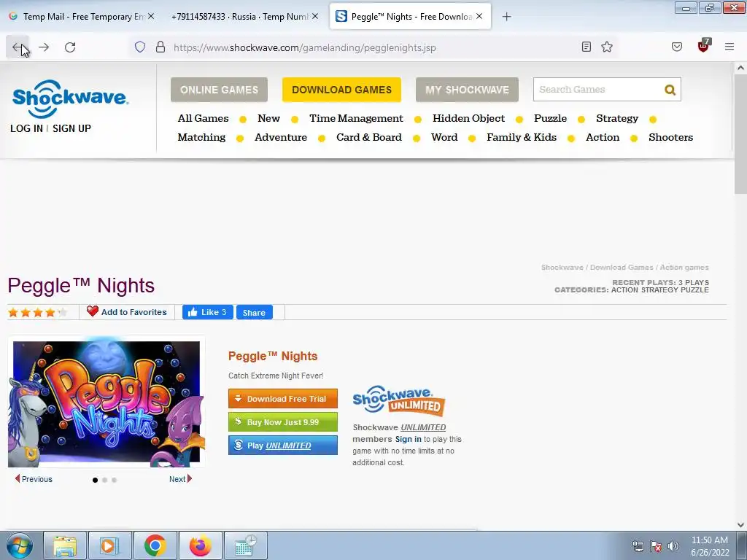Save page to Pocket icon

pyautogui.click(x=677, y=47)
